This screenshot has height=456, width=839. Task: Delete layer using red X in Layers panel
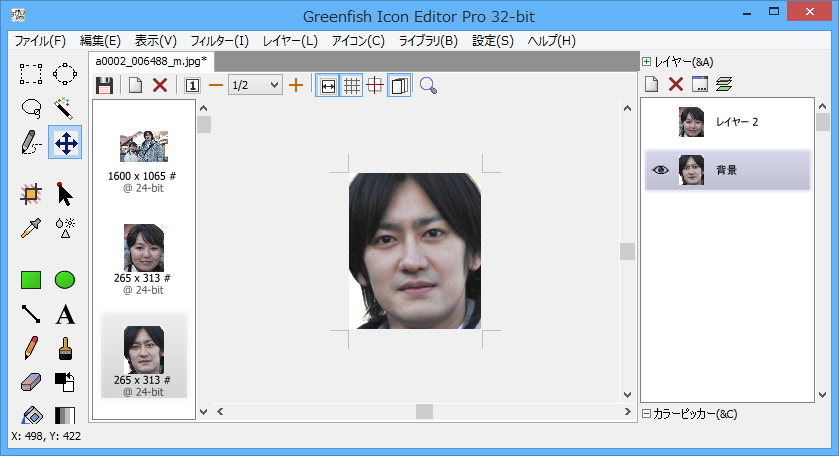click(676, 84)
